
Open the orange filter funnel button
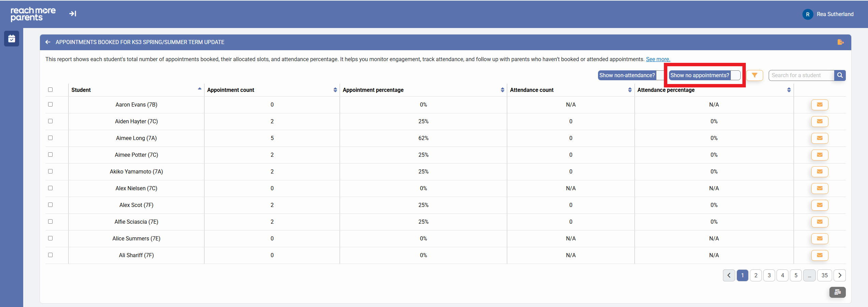pyautogui.click(x=754, y=75)
